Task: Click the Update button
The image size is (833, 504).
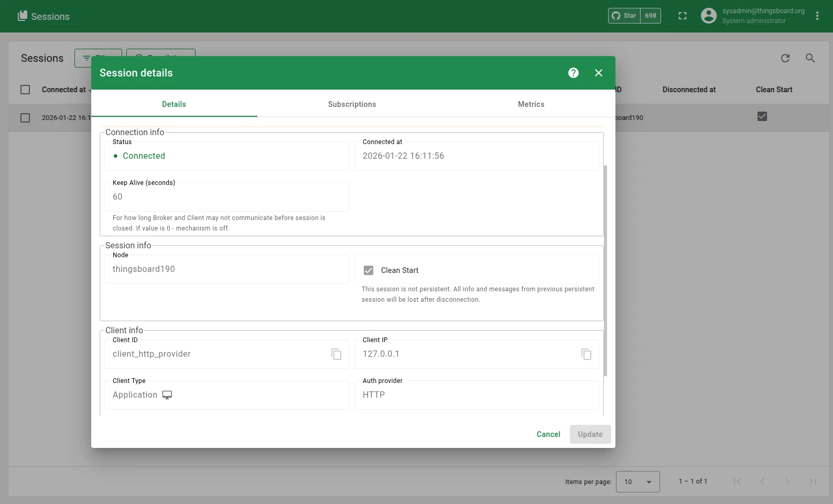Action: click(x=590, y=434)
